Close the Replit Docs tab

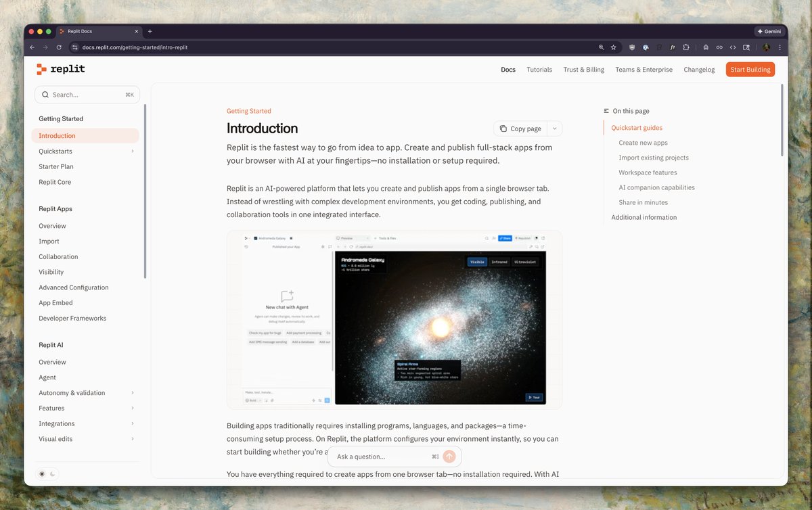click(x=138, y=31)
